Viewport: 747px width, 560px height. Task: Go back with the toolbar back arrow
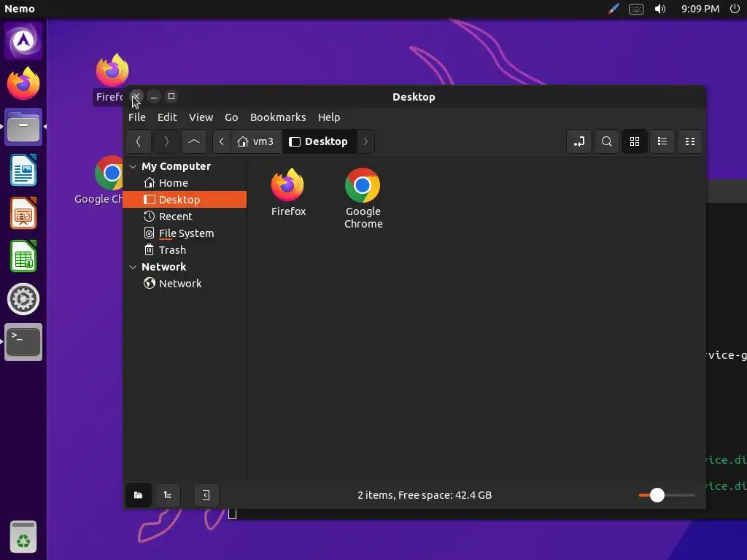[x=139, y=141]
